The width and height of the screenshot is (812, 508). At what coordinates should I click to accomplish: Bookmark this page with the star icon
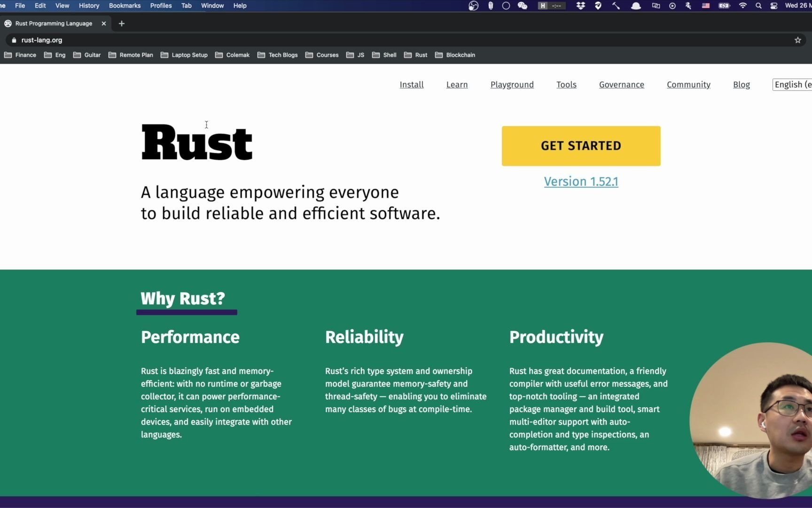point(797,40)
